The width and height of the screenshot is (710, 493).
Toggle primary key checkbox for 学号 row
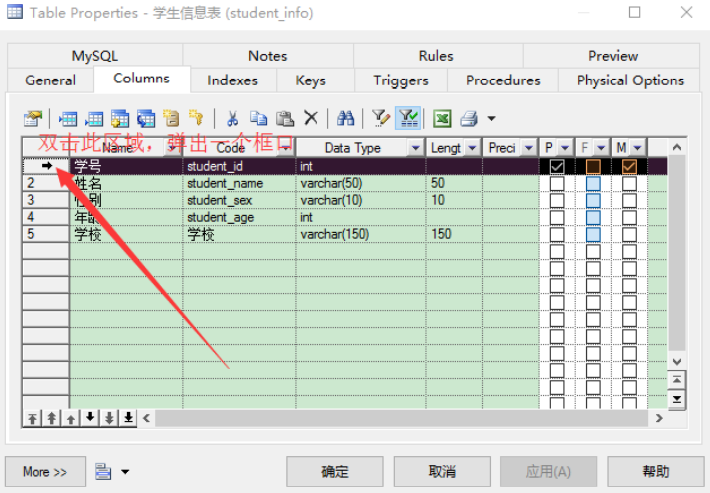(557, 166)
